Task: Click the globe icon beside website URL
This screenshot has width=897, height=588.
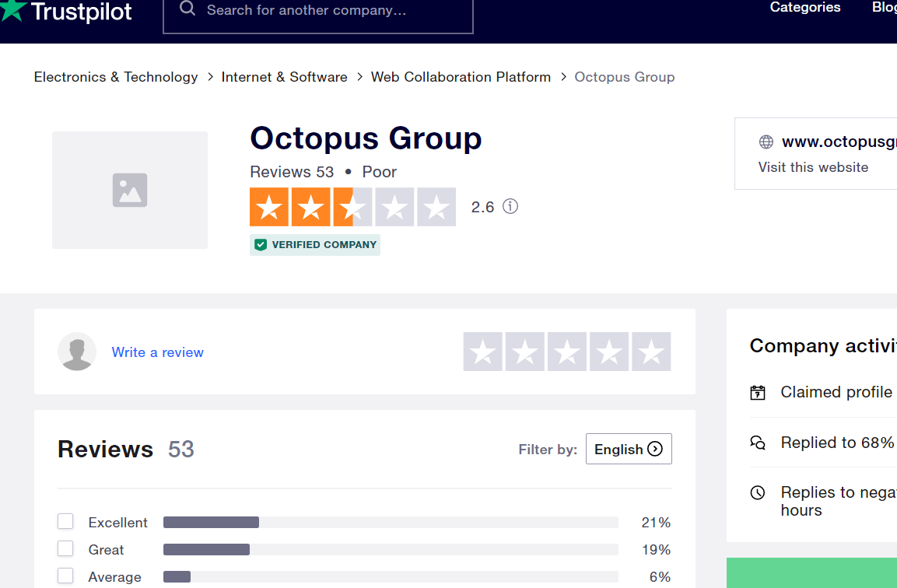Action: coord(766,142)
